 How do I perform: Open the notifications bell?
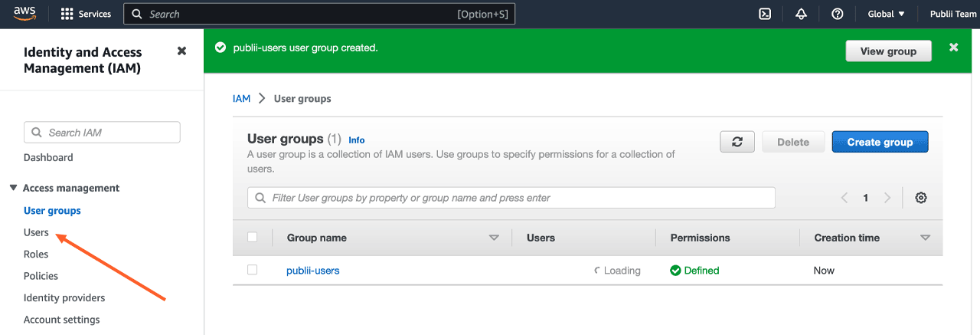point(801,14)
